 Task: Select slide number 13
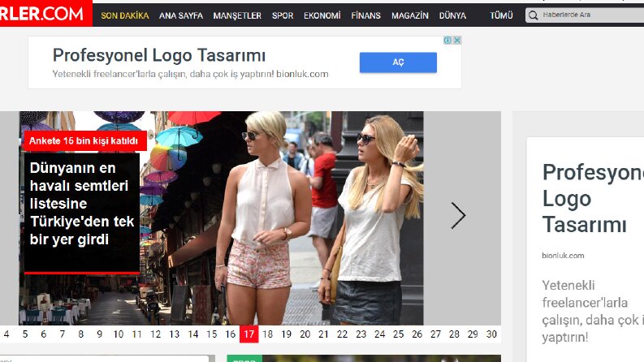(x=174, y=334)
